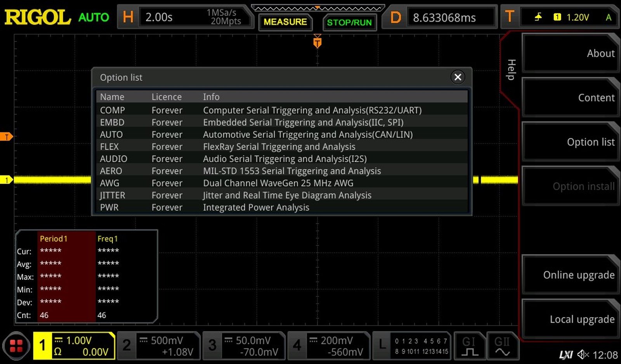The height and width of the screenshot is (364, 621).
Task: Click the trigger level T marker on left
Action: pyautogui.click(x=7, y=137)
